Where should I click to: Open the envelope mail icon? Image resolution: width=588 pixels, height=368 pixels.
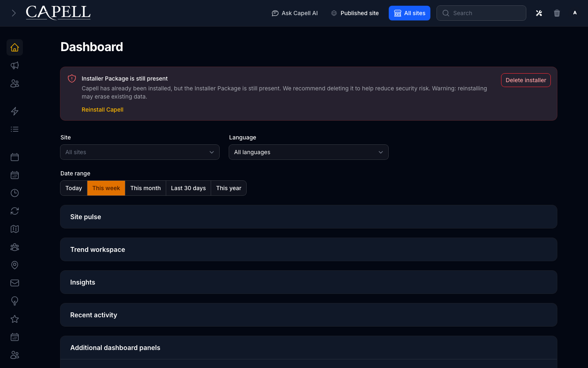15,283
